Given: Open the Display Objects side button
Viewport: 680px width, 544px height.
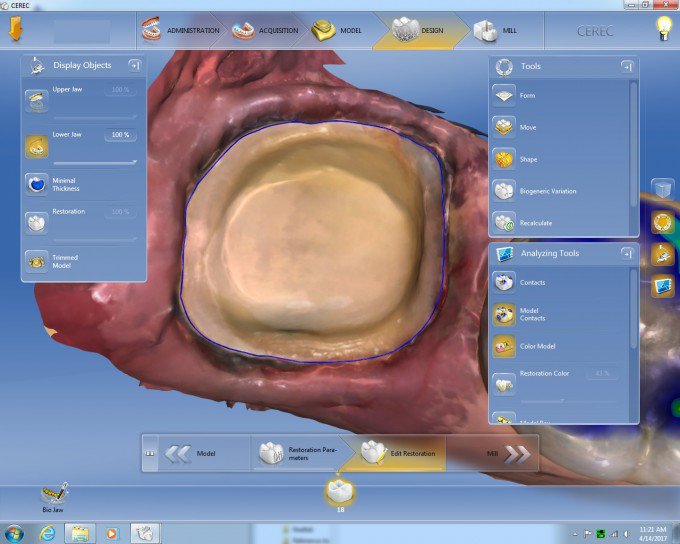Looking at the screenshot, I should coord(663,254).
